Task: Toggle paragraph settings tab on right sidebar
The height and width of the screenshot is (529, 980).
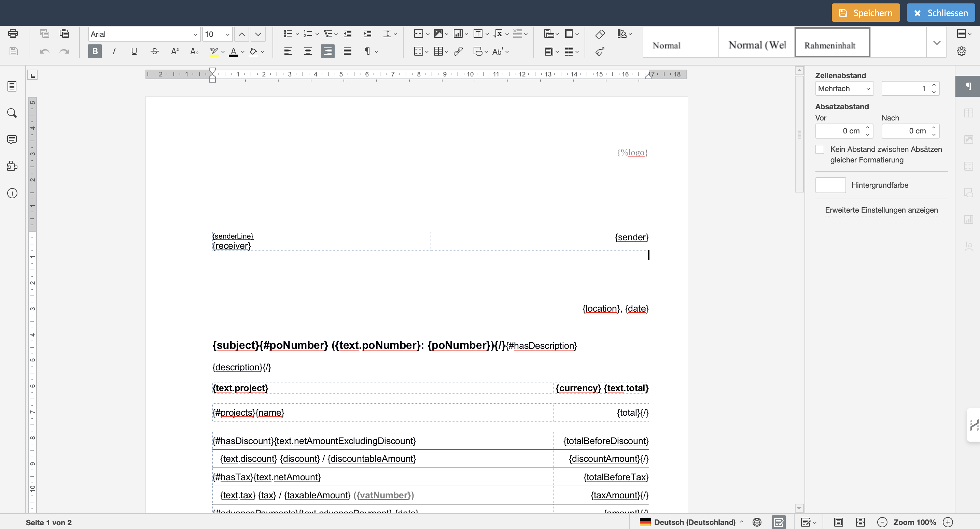Action: click(967, 86)
